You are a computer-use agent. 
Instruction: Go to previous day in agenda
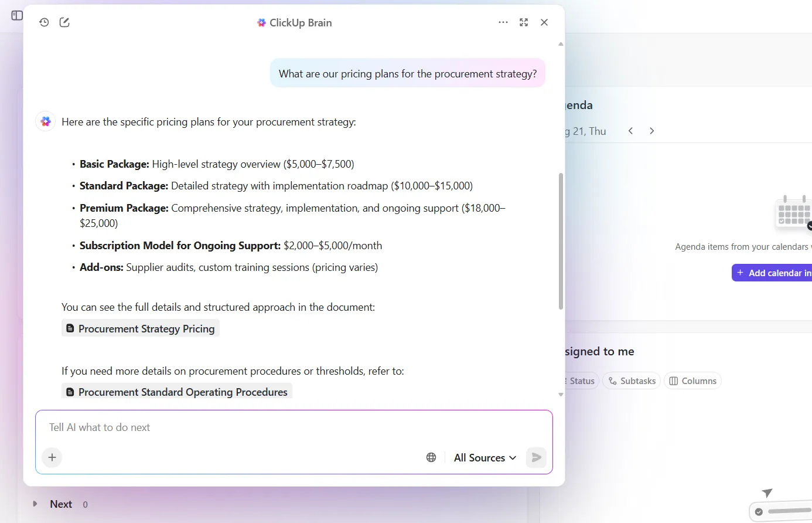(x=630, y=131)
